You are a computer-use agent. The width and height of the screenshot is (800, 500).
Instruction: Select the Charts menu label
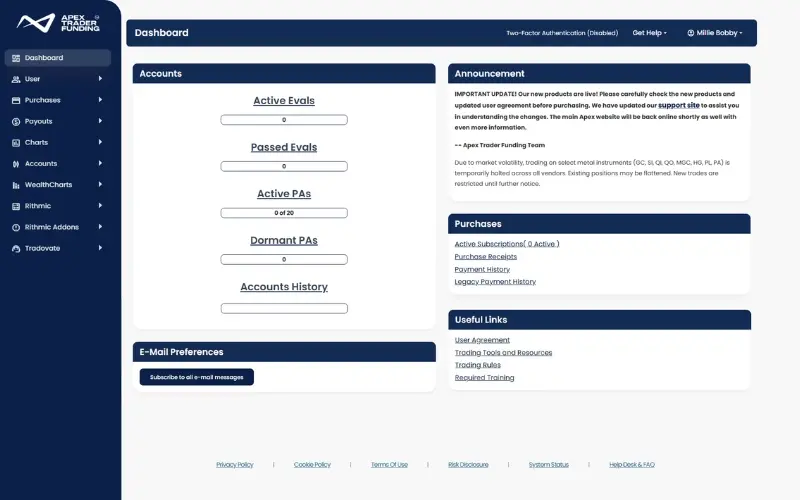click(x=36, y=142)
